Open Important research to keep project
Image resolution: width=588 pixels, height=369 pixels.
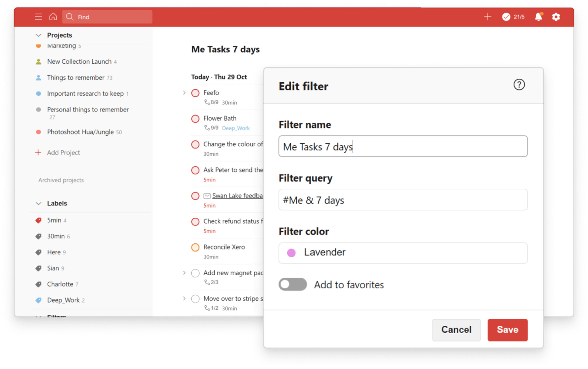click(85, 93)
